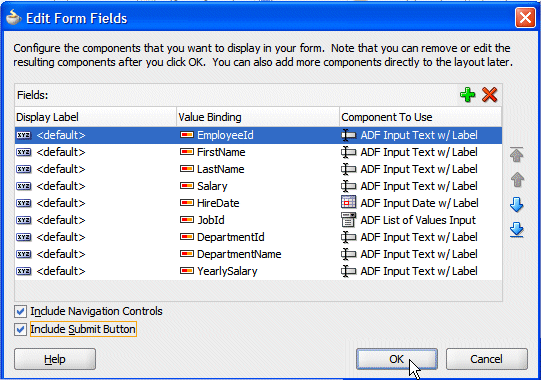Click the JobId List of Values icon
The image size is (541, 380).
348,220
